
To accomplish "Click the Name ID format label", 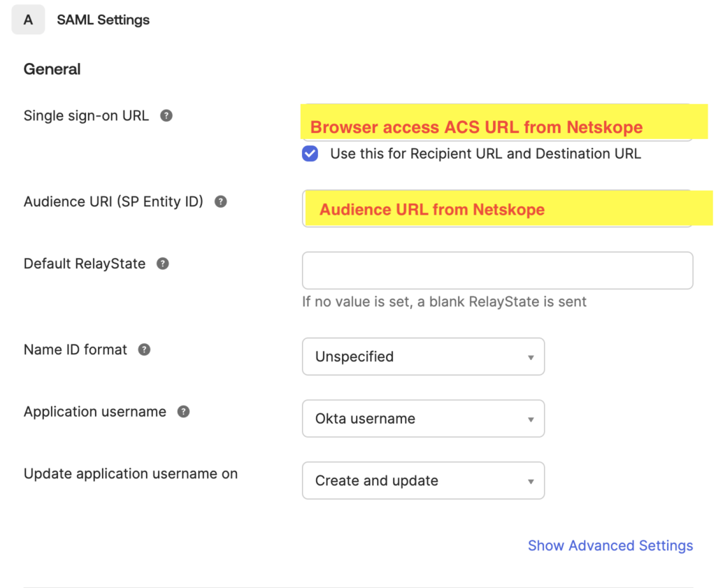I will (x=76, y=350).
